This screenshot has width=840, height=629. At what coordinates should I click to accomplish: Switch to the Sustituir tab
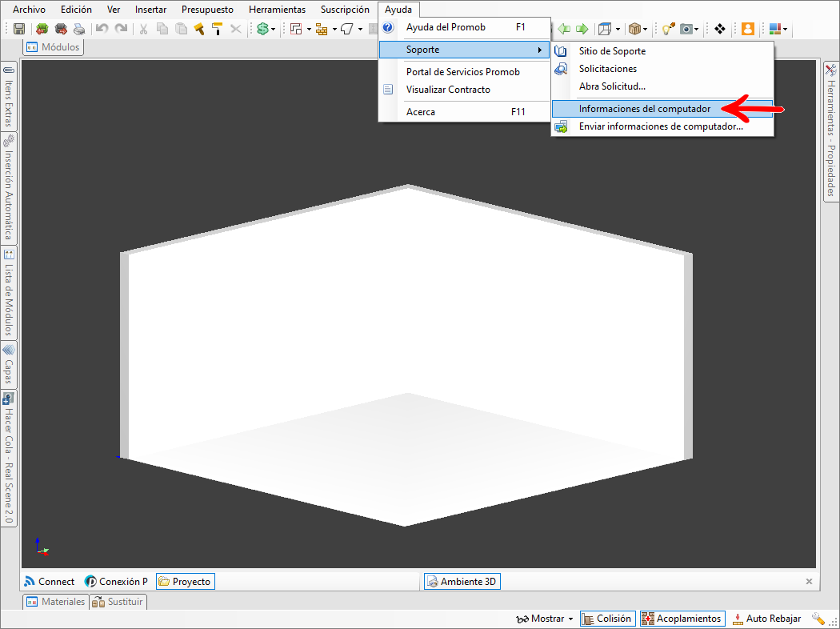click(118, 602)
